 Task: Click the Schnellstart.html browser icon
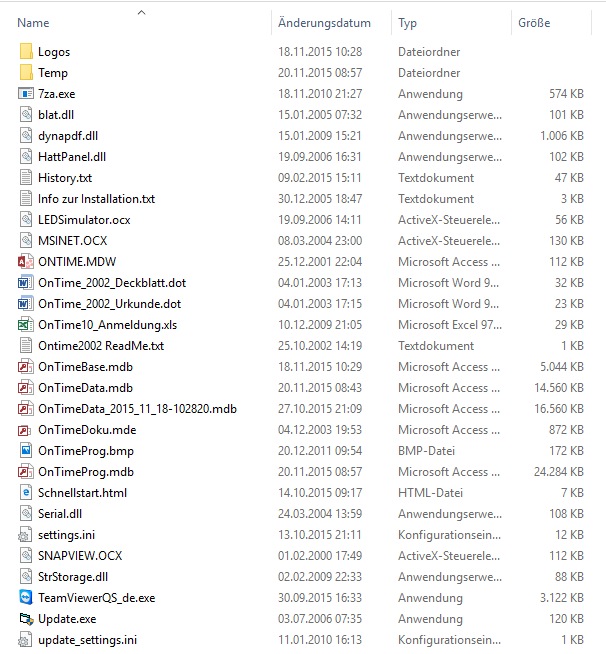tap(26, 493)
